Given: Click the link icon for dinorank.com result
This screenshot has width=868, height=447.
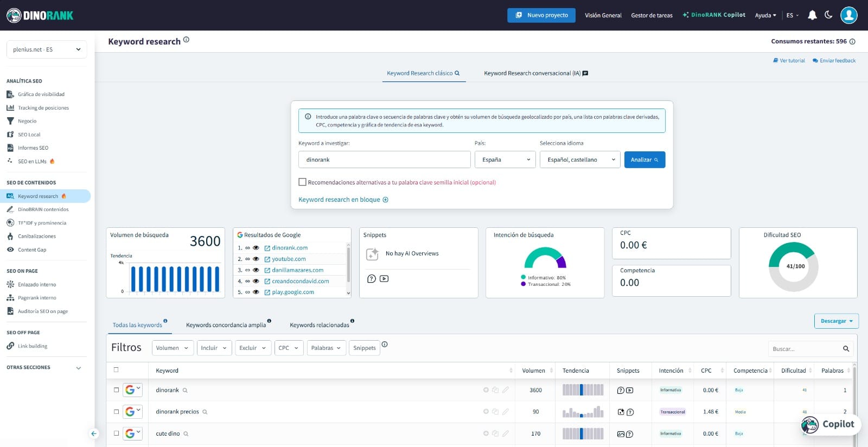Looking at the screenshot, I should coord(247,248).
